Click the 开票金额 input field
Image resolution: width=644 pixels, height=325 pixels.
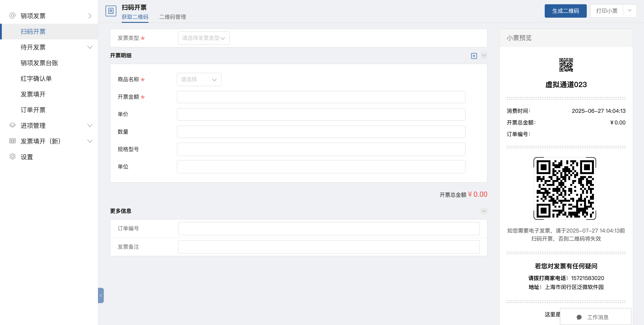(x=321, y=97)
